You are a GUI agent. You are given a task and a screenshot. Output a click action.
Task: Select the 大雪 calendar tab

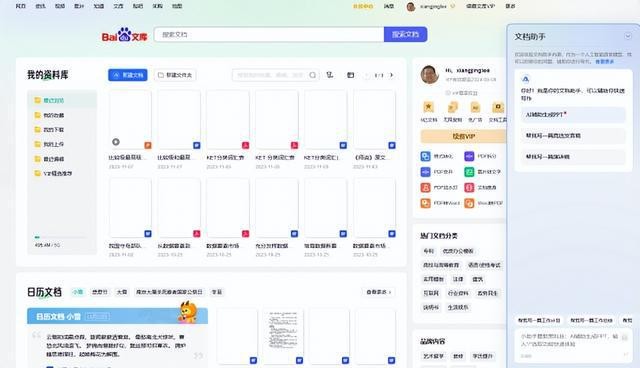(122, 292)
